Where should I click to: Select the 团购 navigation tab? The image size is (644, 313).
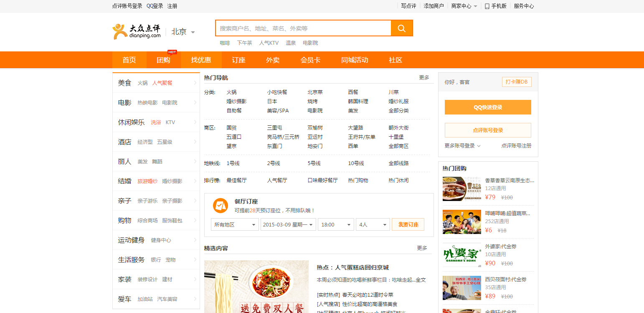coord(163,60)
